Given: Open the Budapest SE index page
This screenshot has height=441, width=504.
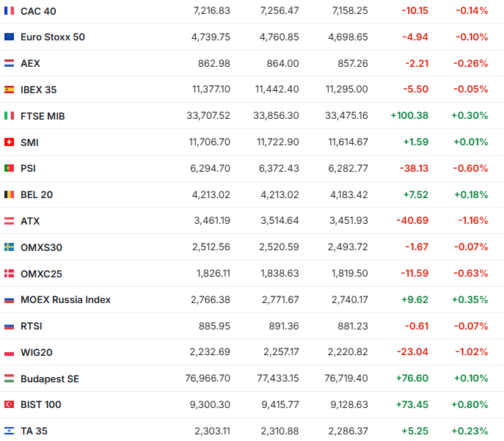Looking at the screenshot, I should (50, 379).
